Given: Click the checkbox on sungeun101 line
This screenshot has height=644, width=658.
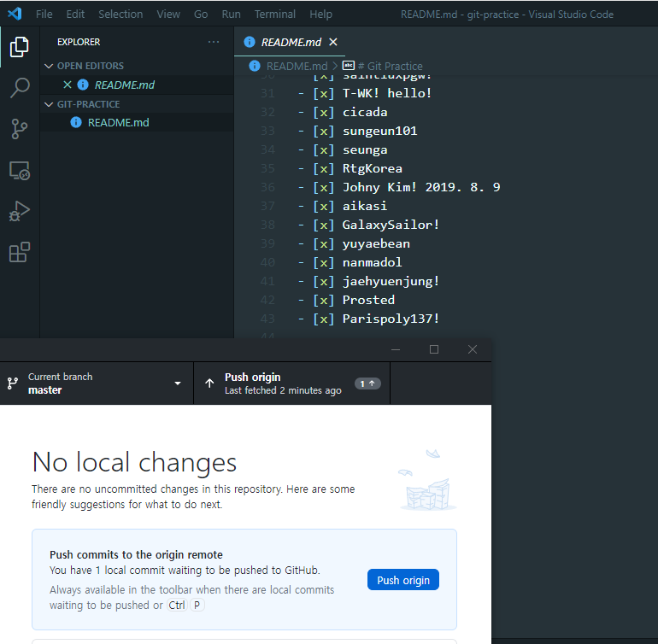Looking at the screenshot, I should (x=324, y=131).
